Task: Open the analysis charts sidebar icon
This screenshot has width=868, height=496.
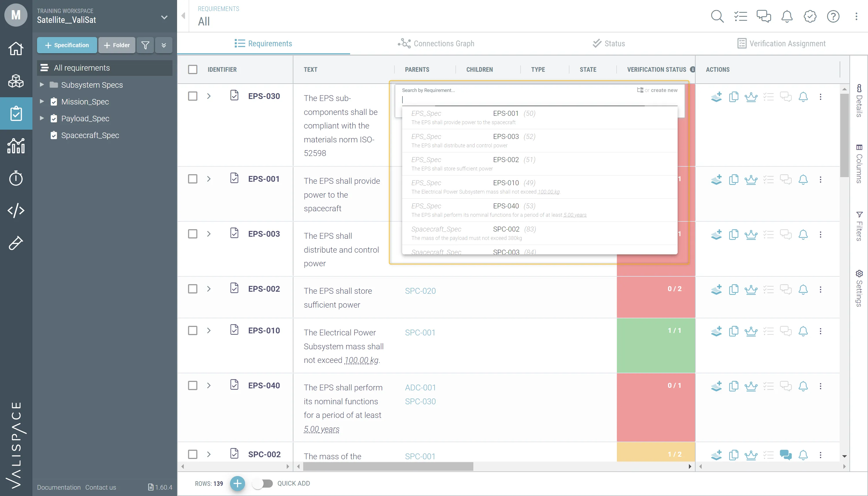Action: pos(16,146)
